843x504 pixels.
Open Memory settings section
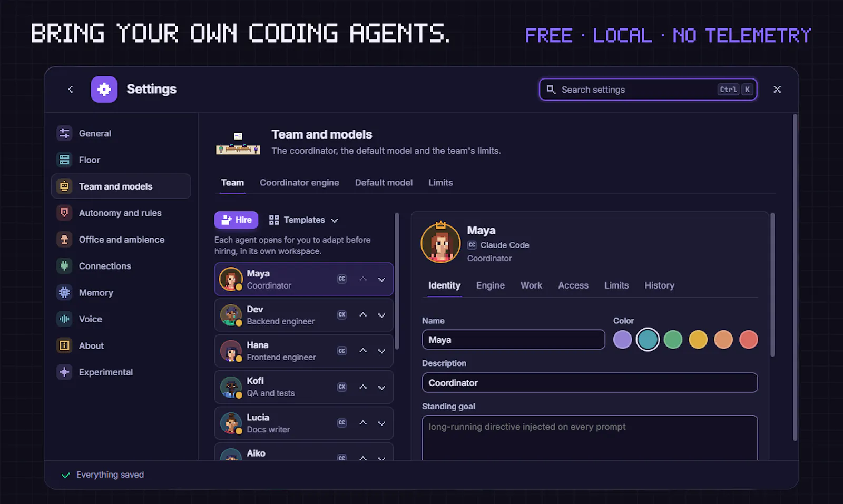point(121,292)
